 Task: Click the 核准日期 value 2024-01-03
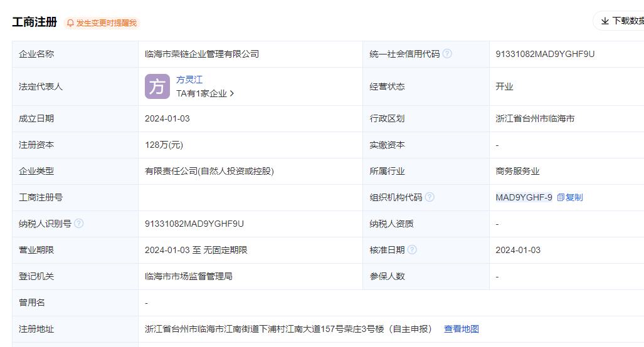[518, 250]
